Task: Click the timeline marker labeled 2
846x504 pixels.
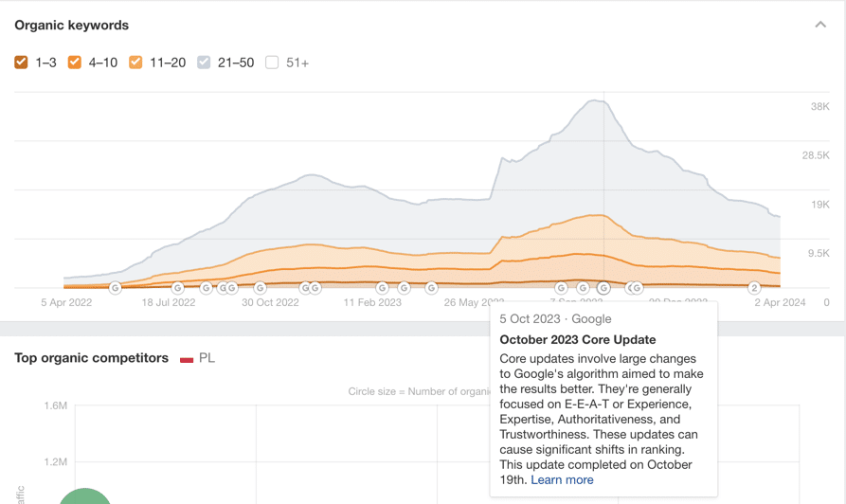Action: (x=754, y=288)
